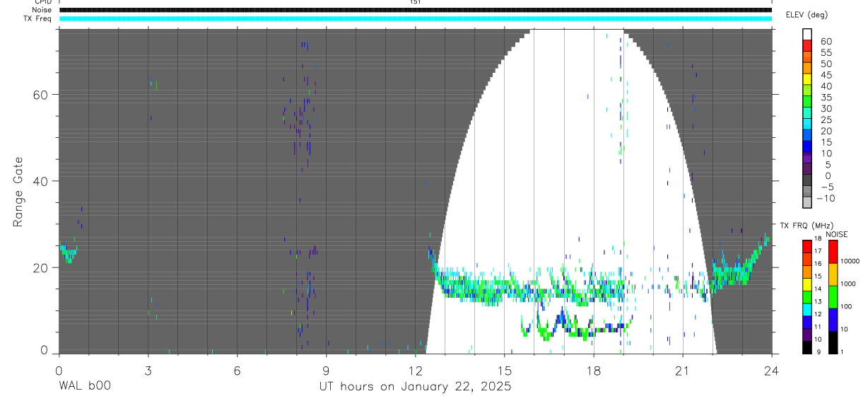Viewport: 868px width, 401px height.
Task: Click the 1000 value on the NOISE scale
Action: 848,284
